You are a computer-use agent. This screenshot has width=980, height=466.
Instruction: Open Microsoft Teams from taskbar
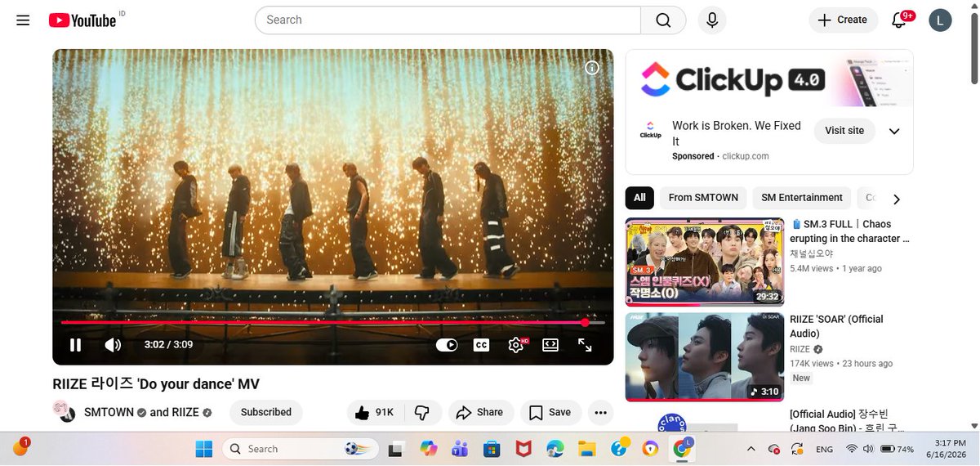tap(460, 449)
